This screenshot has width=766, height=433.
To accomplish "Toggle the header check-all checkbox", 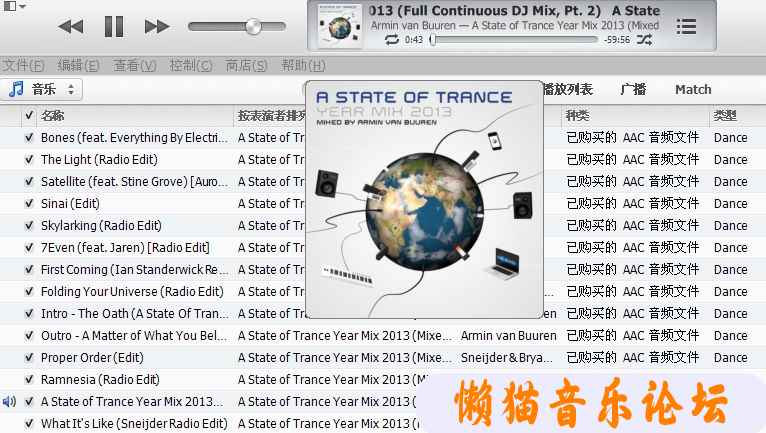I will [x=29, y=115].
